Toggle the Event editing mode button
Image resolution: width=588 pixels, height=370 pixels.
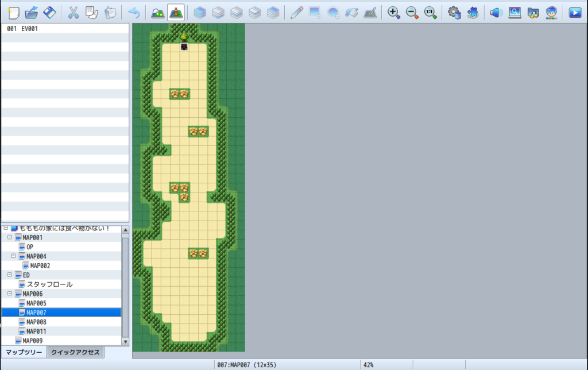[176, 12]
